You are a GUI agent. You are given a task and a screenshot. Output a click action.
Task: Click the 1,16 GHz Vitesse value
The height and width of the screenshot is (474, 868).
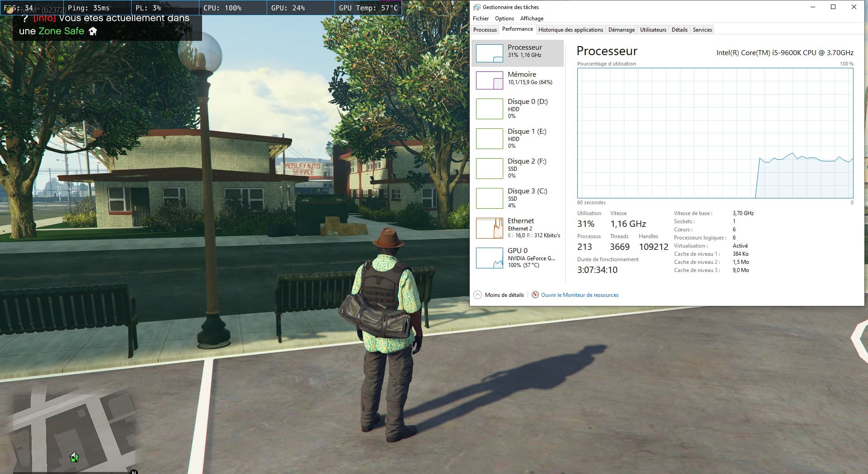pyautogui.click(x=628, y=224)
